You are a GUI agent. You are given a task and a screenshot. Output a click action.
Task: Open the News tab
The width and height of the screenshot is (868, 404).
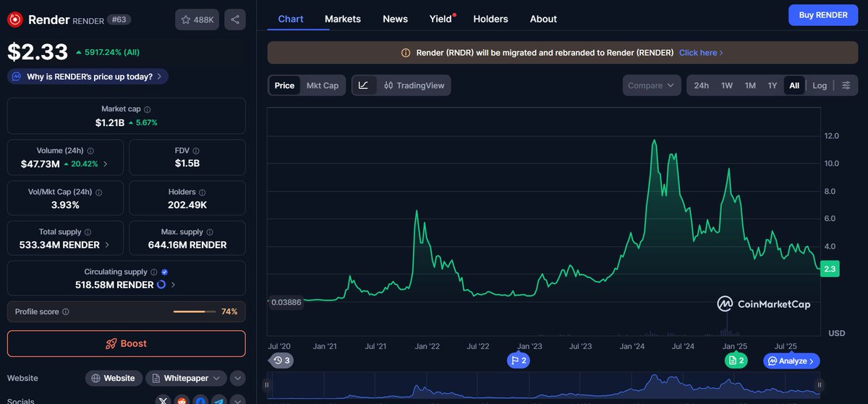click(x=395, y=19)
